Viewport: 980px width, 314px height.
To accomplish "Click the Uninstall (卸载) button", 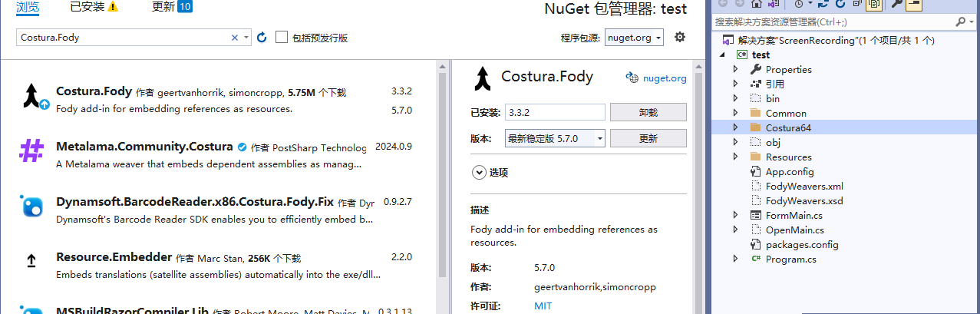I will point(648,112).
